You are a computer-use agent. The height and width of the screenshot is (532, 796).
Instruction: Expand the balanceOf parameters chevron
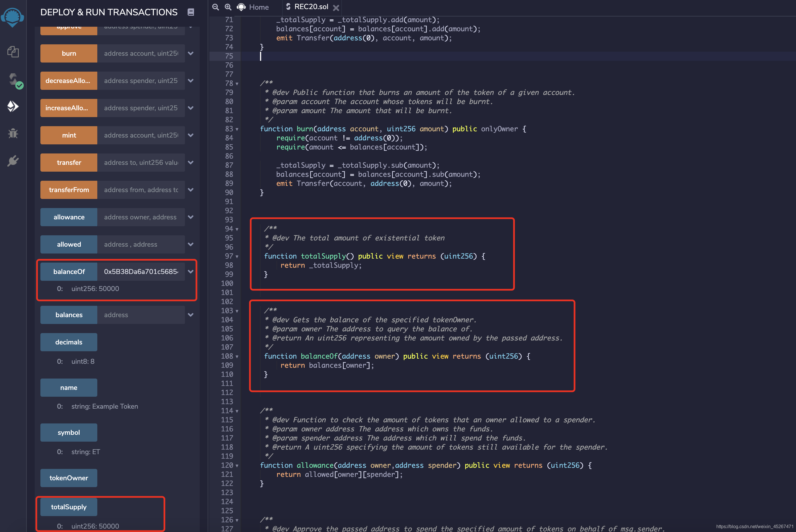click(x=191, y=271)
